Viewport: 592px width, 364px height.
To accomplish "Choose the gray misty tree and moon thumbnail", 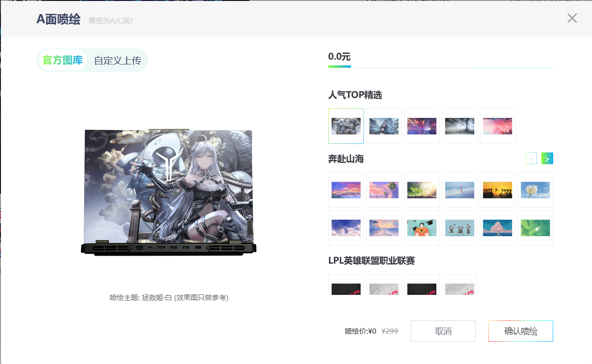I will tap(459, 126).
